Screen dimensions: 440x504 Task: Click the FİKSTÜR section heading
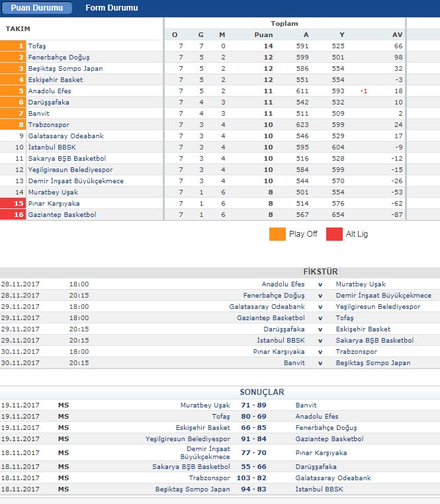[320, 272]
